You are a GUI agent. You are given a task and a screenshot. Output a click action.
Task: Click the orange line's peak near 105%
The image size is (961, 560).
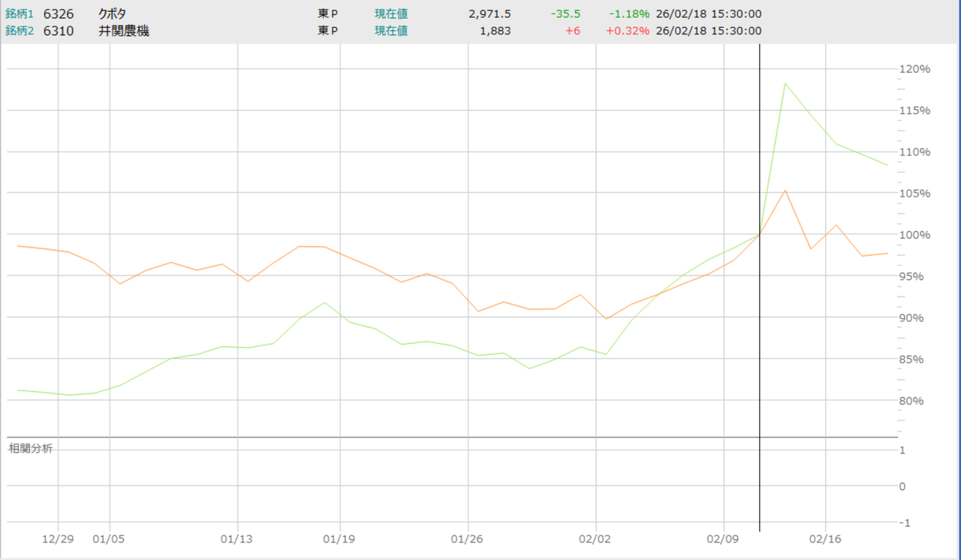(785, 190)
